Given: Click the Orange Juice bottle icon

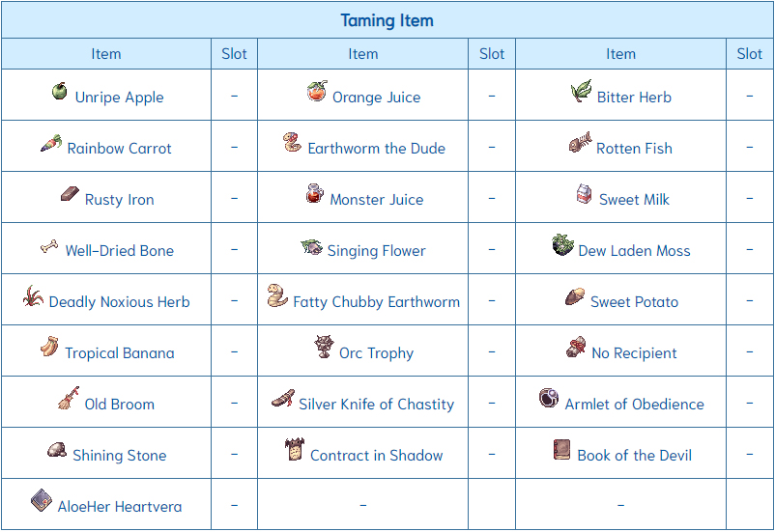Looking at the screenshot, I should 317,91.
